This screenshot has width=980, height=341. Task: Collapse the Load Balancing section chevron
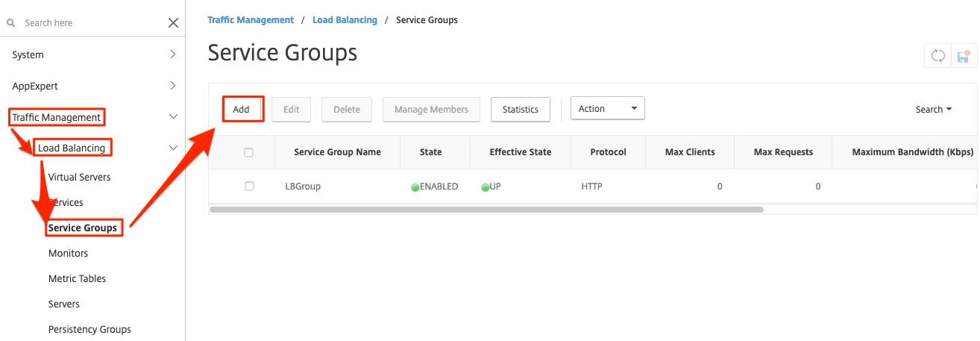(x=173, y=148)
